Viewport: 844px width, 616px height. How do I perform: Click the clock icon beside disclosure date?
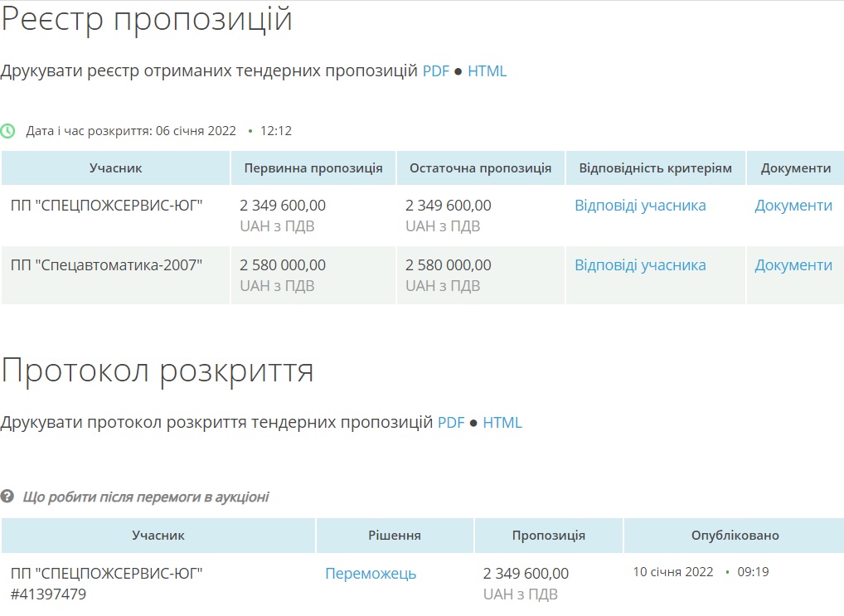point(7,131)
